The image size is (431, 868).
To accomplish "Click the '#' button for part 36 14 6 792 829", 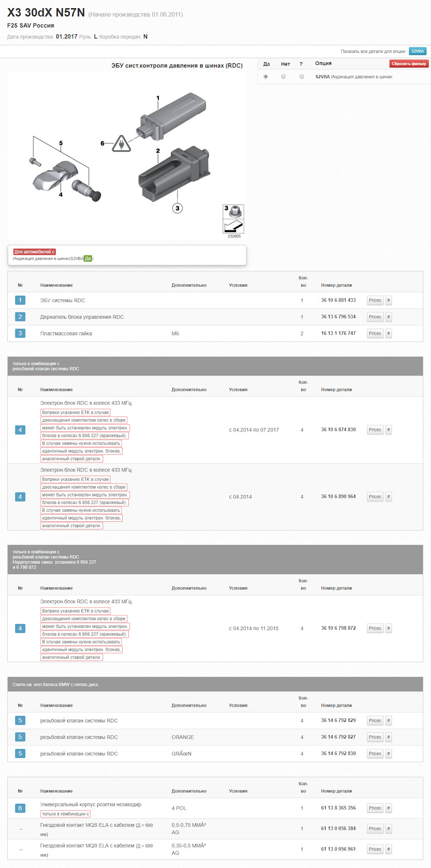I will point(388,720).
